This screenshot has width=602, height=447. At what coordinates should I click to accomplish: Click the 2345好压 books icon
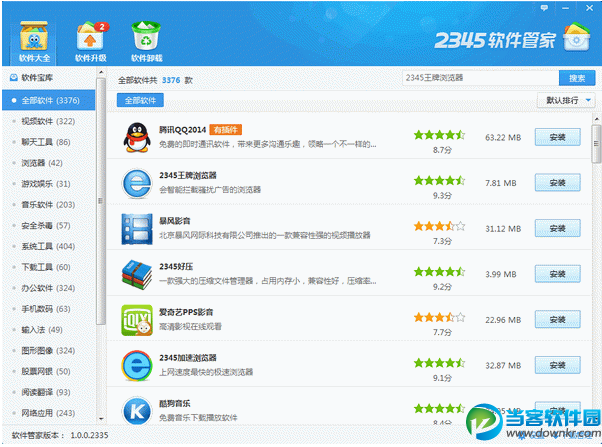click(x=137, y=275)
